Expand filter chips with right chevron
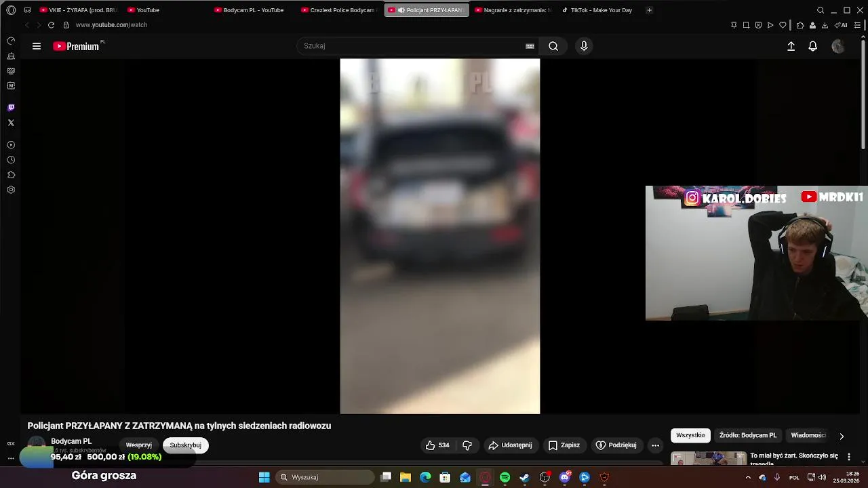Image resolution: width=868 pixels, height=488 pixels. [x=842, y=436]
